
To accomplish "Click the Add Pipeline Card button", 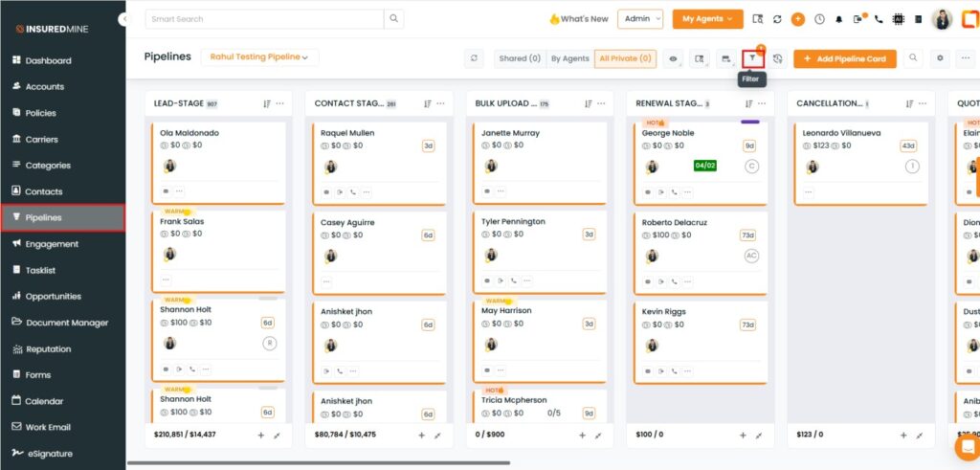I will 844,58.
